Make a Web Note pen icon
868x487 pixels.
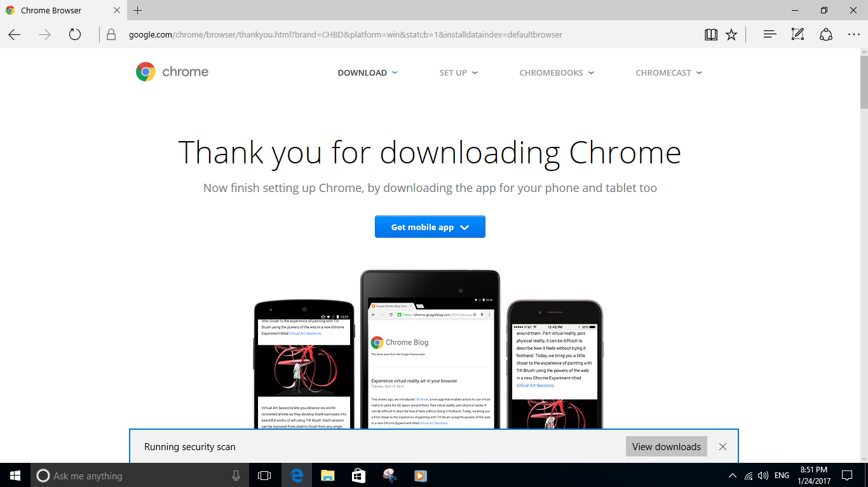[797, 34]
